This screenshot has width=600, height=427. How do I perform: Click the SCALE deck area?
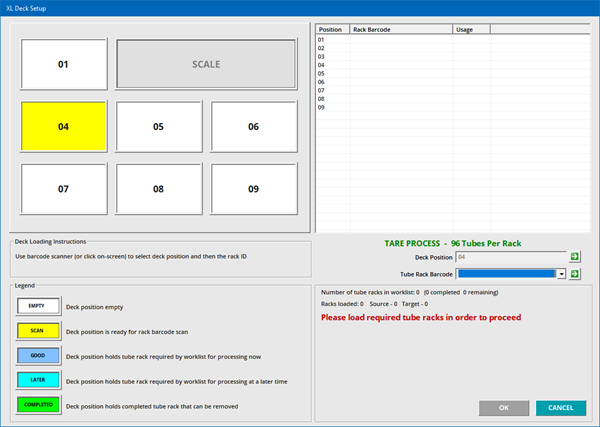pyautogui.click(x=206, y=65)
